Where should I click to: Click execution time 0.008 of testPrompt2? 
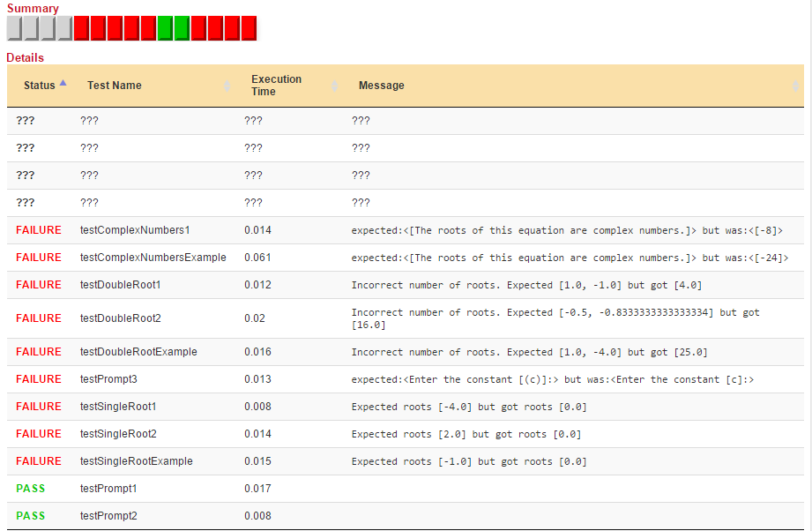click(258, 516)
